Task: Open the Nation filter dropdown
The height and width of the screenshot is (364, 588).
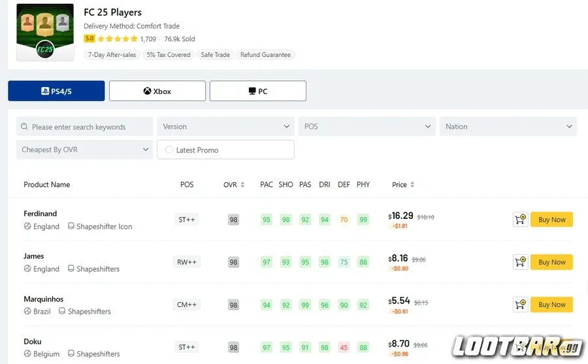Action: (x=508, y=127)
